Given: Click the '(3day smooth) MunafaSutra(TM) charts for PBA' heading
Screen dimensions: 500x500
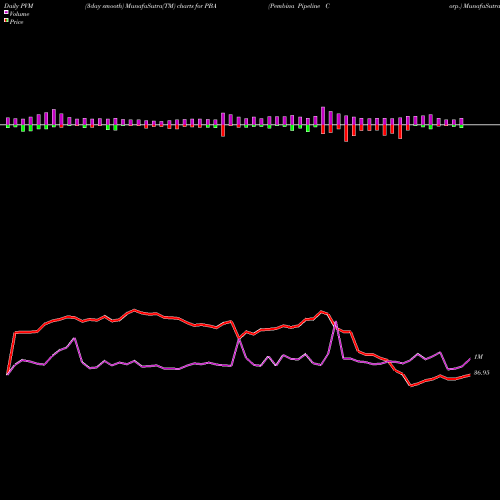Looking at the screenshot, I should pyautogui.click(x=151, y=6).
